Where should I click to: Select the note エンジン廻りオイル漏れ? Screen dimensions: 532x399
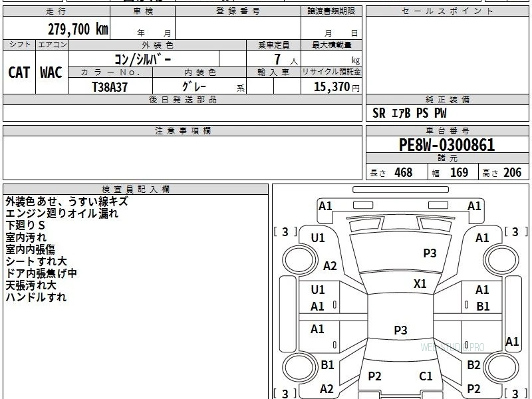click(62, 213)
